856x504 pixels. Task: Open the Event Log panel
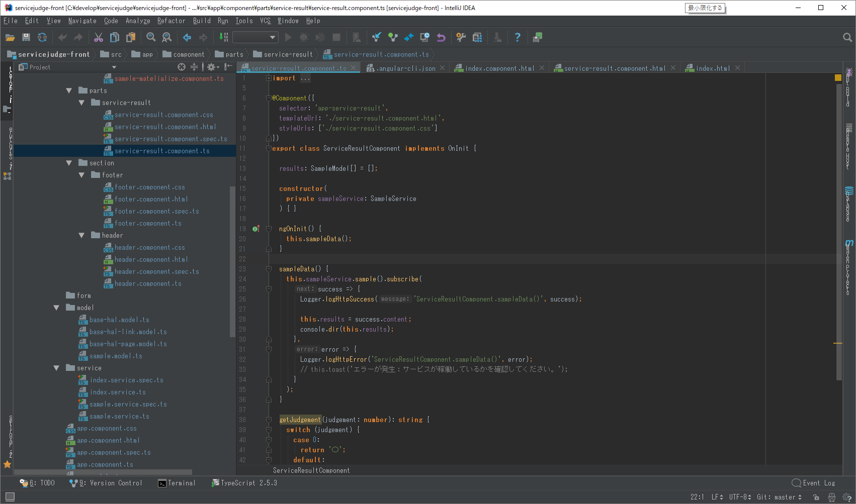coord(813,483)
